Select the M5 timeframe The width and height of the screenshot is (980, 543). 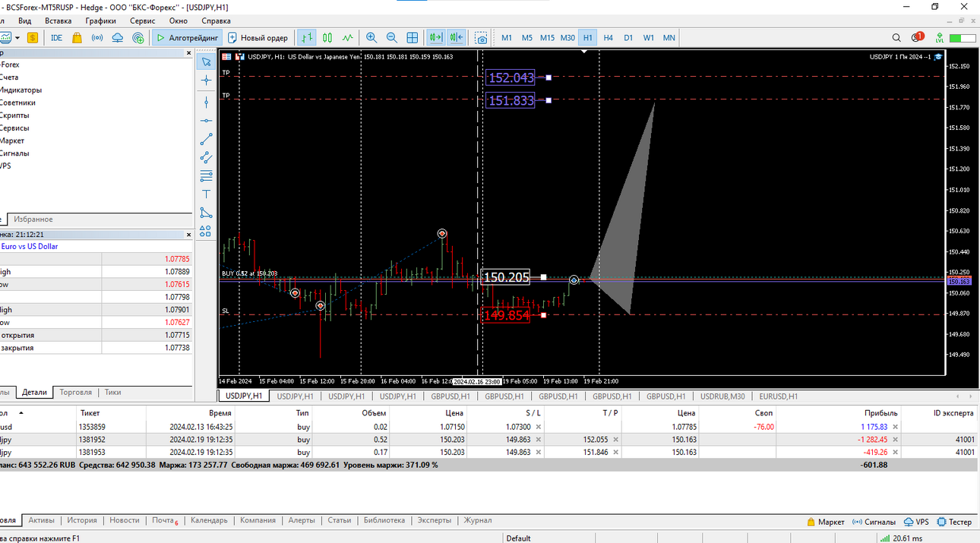pyautogui.click(x=527, y=37)
